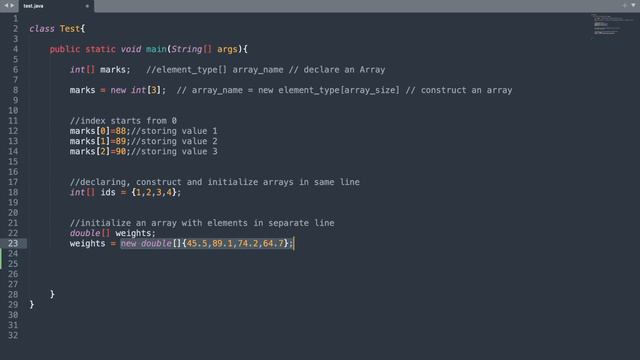
Task: Click the value 64.7 in the weights array
Action: pyautogui.click(x=273, y=243)
